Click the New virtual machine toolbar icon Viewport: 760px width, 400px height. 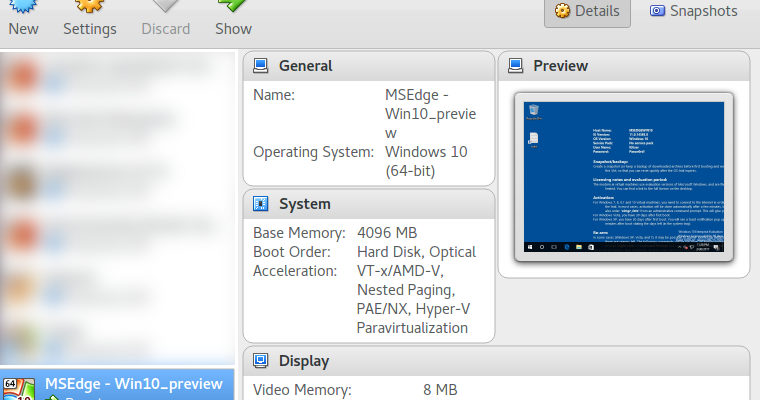pos(23,6)
